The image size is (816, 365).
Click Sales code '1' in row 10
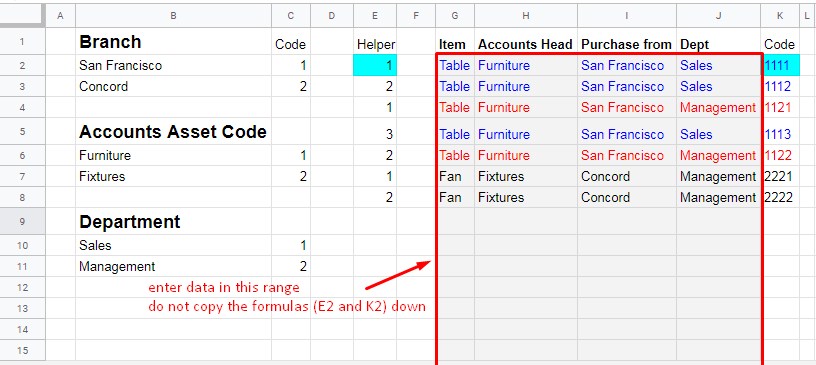coord(290,245)
